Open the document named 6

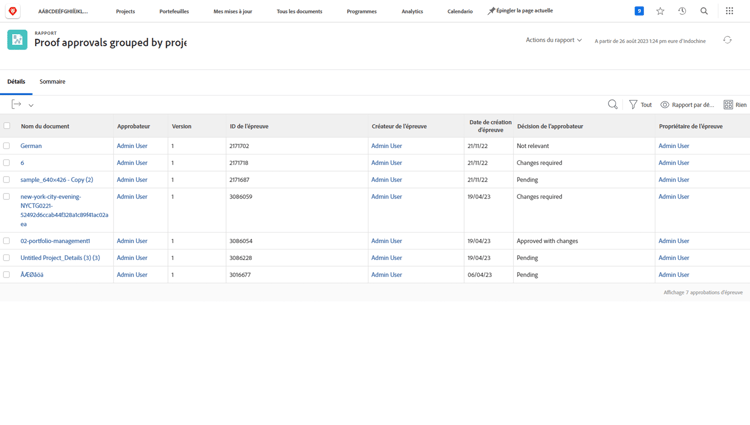click(22, 163)
